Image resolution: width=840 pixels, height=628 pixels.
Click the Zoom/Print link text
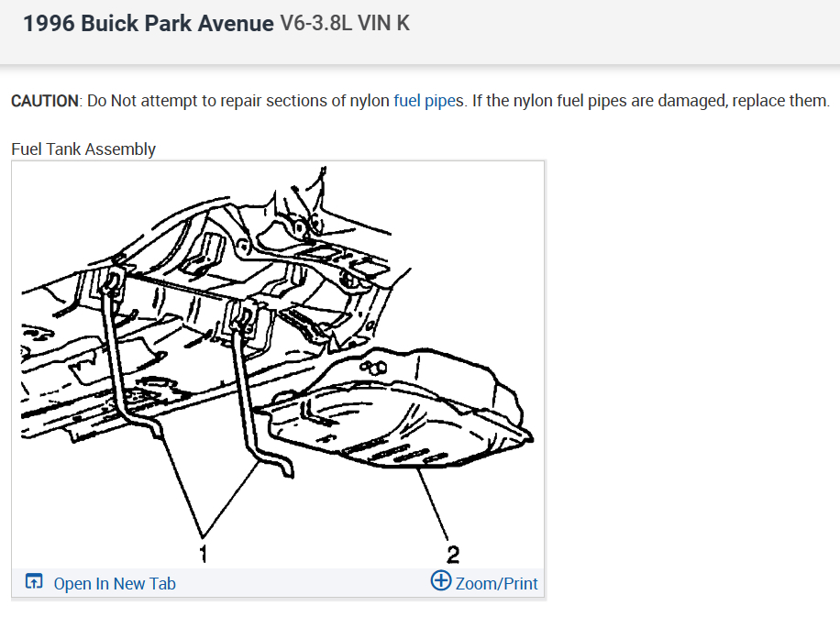tap(497, 584)
